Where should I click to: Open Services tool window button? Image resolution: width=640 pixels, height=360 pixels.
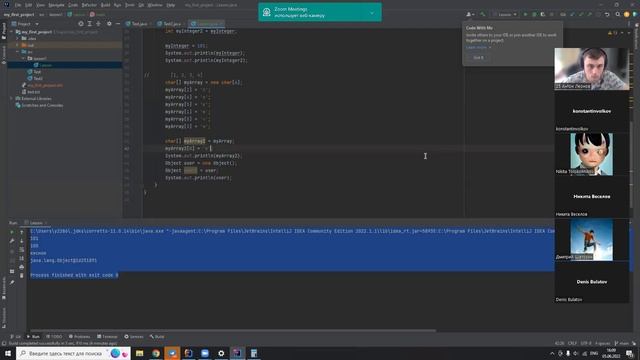coord(133,336)
